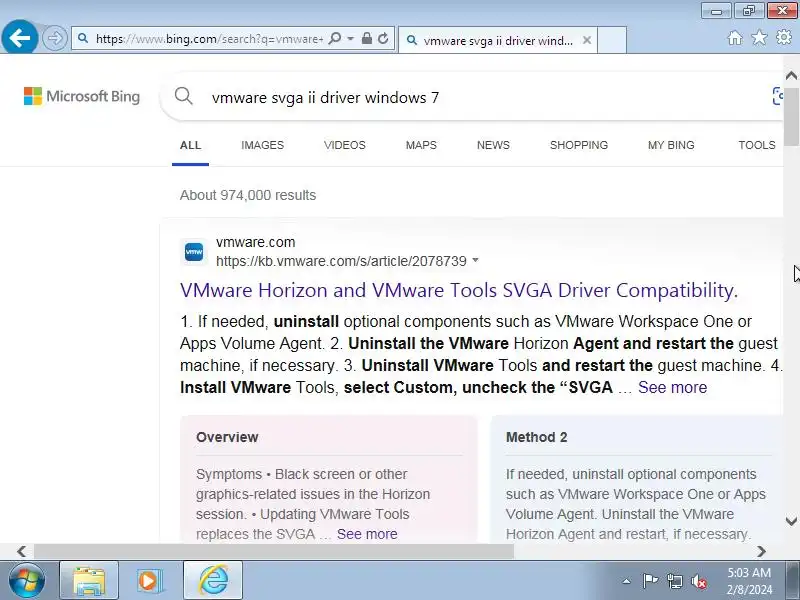This screenshot has width=800, height=600.
Task: Click the address bar URL field
Action: pyautogui.click(x=209, y=39)
